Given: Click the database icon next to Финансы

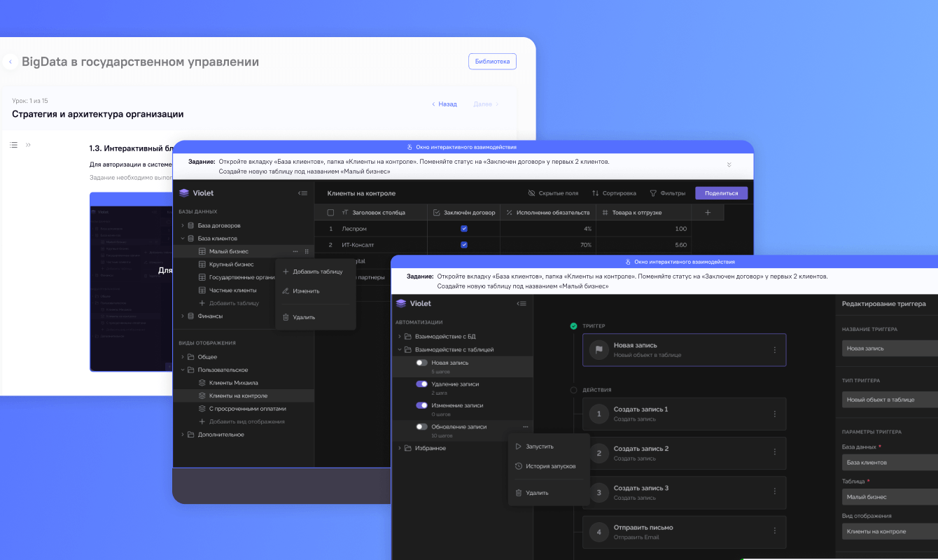Looking at the screenshot, I should point(191,316).
